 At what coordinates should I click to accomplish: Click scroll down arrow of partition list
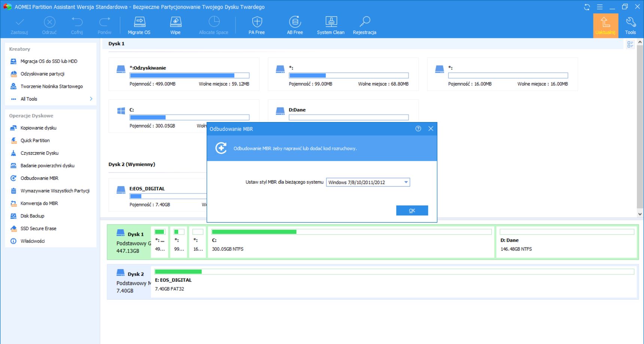(x=640, y=214)
